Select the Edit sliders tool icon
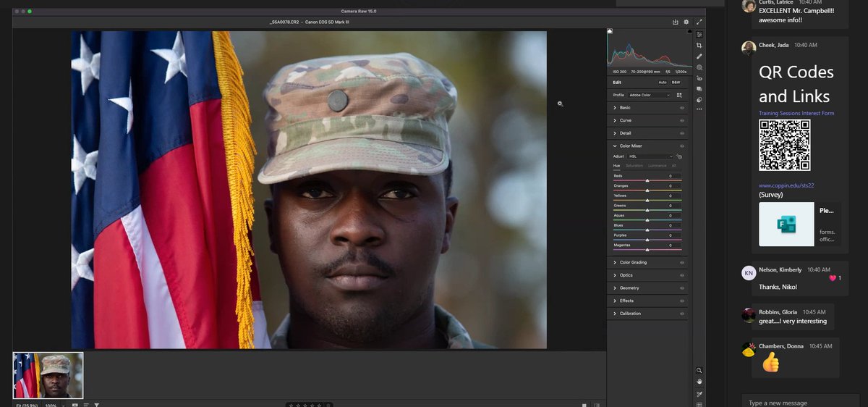Viewport: 868px width, 407px height. (x=699, y=35)
